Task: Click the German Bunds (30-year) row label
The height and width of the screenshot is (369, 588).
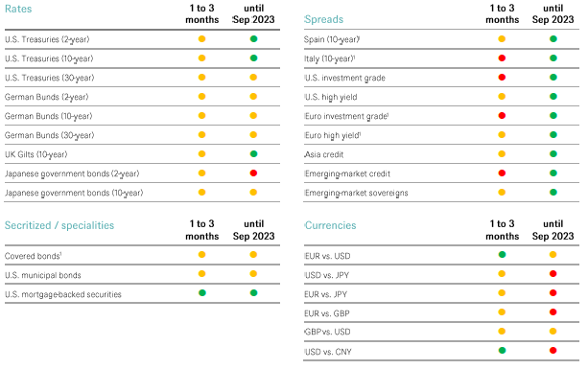Action: [x=49, y=135]
